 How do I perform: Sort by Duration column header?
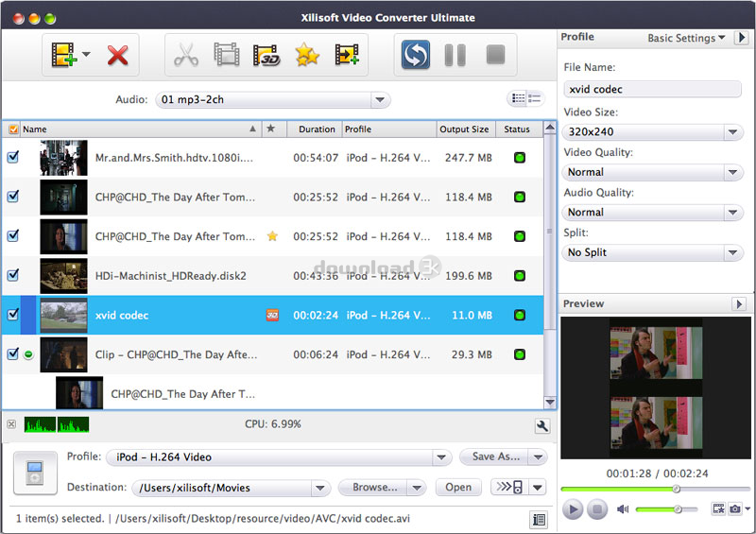(317, 129)
